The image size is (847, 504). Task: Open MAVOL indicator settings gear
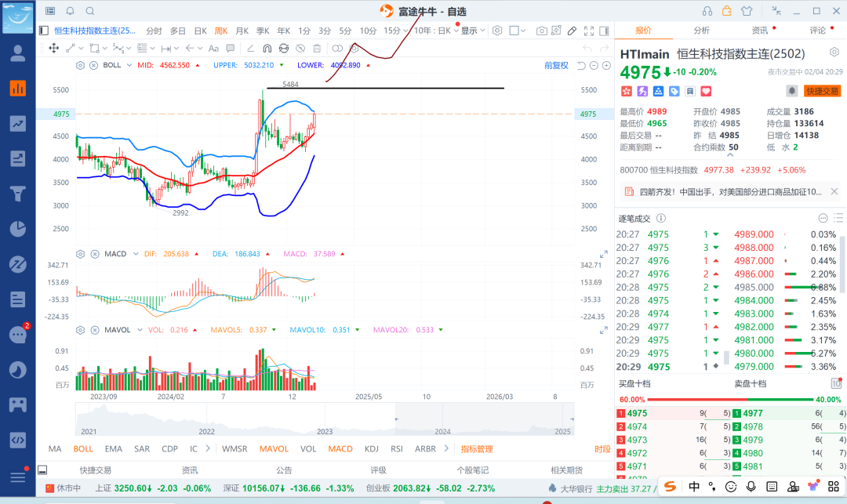click(81, 330)
